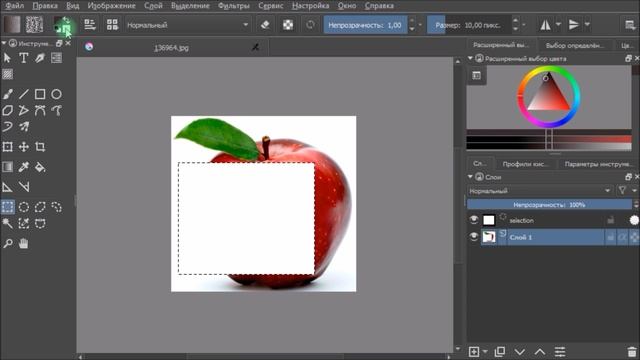Select the shape selection arrow tool
640x360 pixels.
(7, 58)
